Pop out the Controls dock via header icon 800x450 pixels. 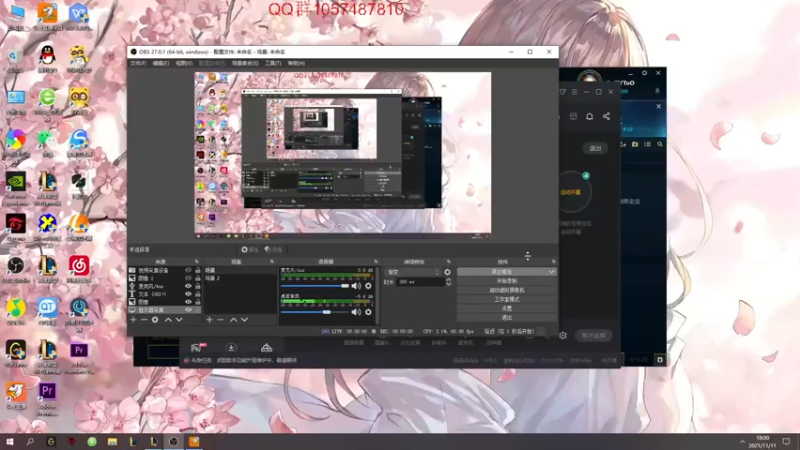[553, 262]
